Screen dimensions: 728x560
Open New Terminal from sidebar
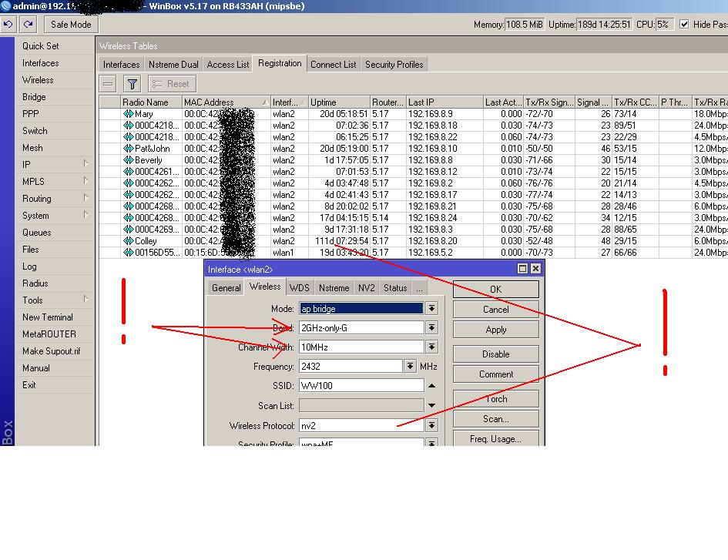click(x=47, y=317)
